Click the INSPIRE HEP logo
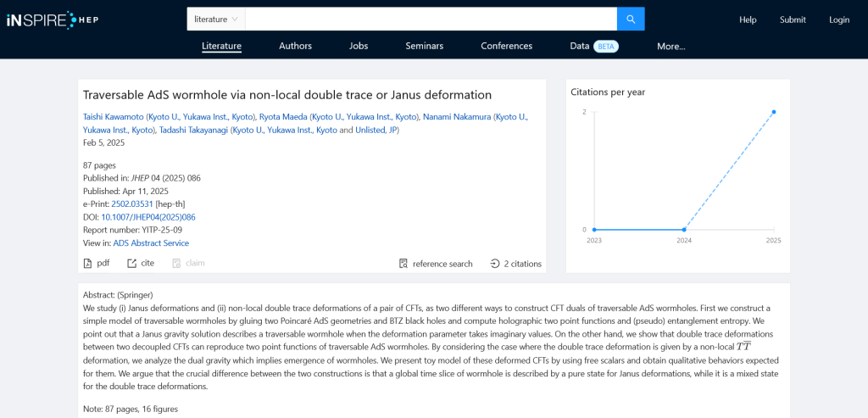Image resolution: width=868 pixels, height=418 pixels. click(53, 19)
